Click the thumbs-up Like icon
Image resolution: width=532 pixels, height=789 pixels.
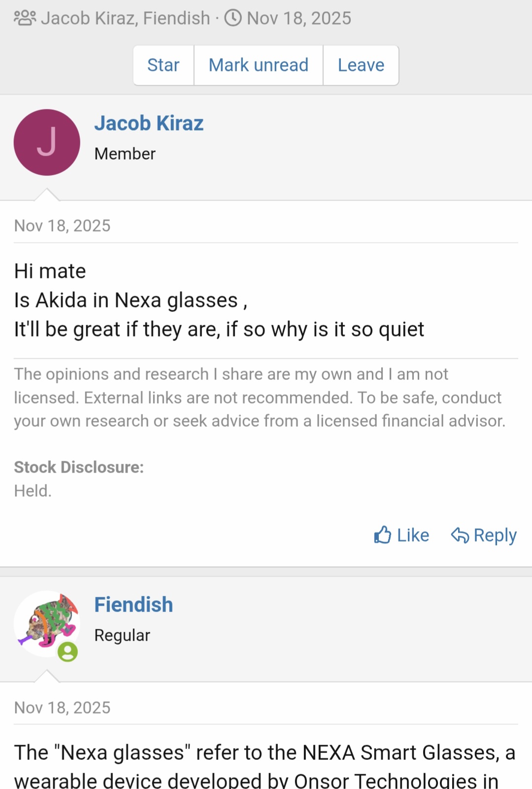point(383,535)
